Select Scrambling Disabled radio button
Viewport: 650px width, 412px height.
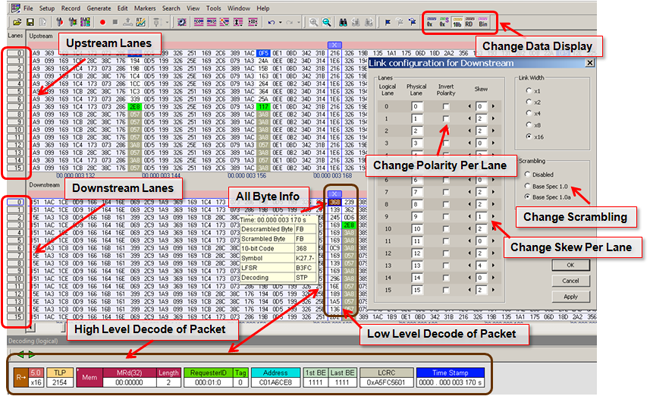click(527, 174)
